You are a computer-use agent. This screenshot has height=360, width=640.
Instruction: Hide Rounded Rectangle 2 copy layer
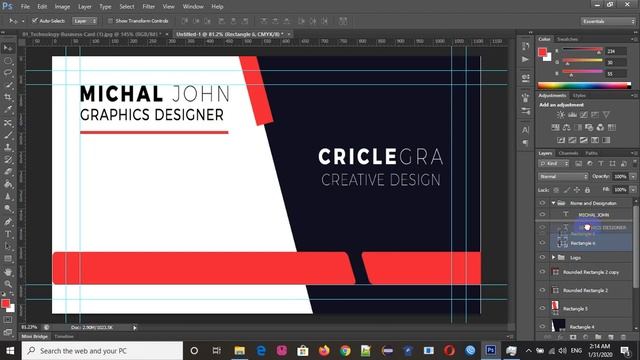click(542, 272)
